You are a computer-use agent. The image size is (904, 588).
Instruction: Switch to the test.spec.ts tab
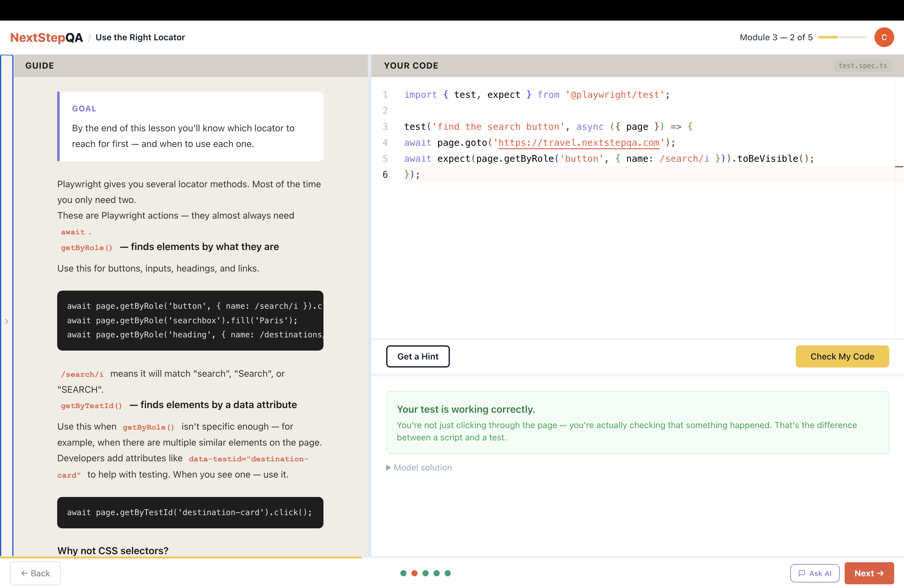pyautogui.click(x=862, y=65)
